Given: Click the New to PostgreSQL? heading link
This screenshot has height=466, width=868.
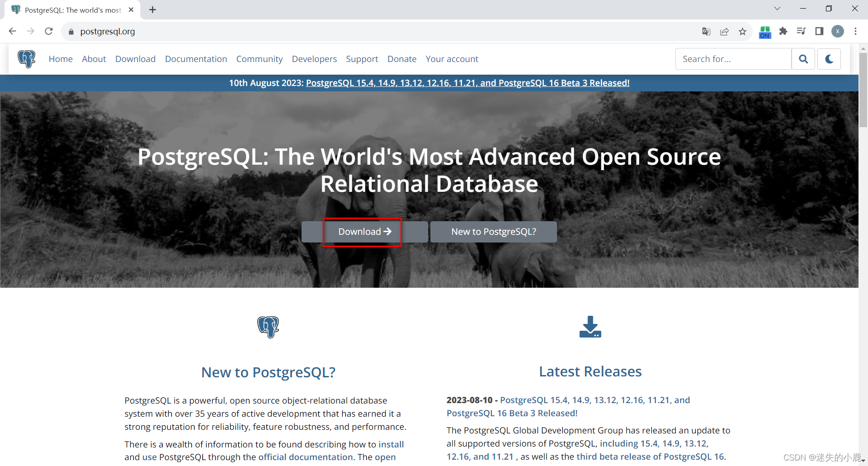Looking at the screenshot, I should tap(269, 372).
